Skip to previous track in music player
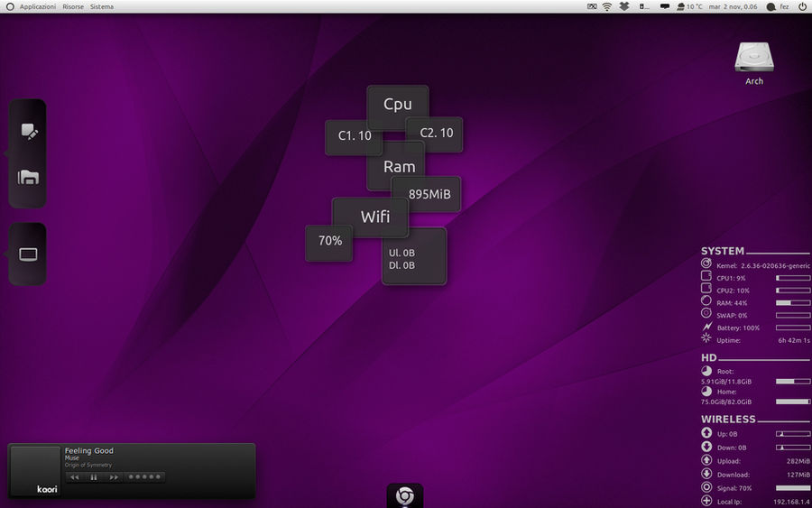This screenshot has width=812, height=508. click(x=75, y=477)
